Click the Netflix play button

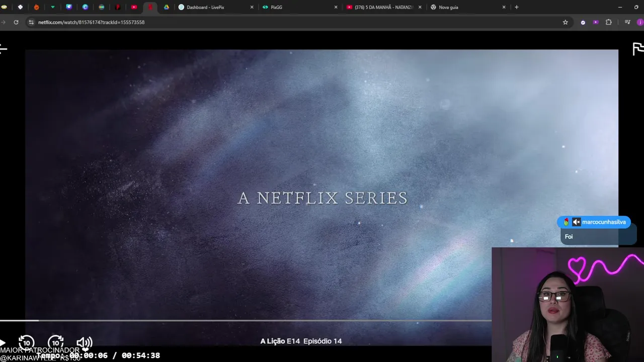(2, 343)
